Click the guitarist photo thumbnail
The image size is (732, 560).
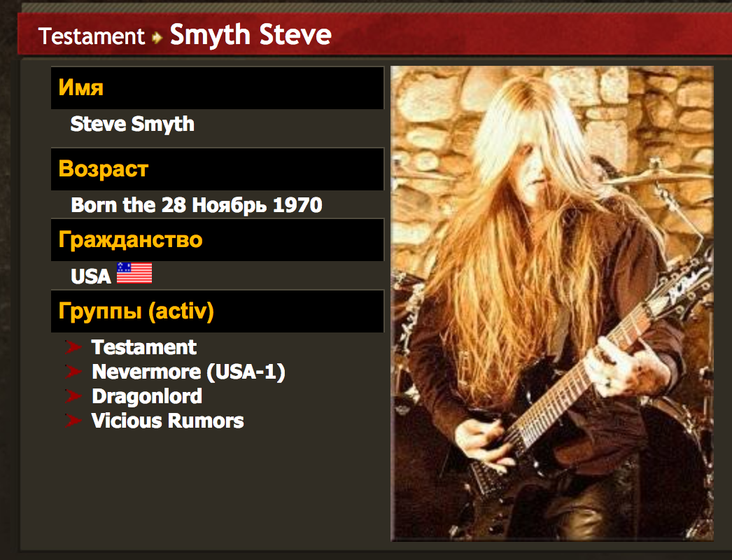pyautogui.click(x=552, y=303)
